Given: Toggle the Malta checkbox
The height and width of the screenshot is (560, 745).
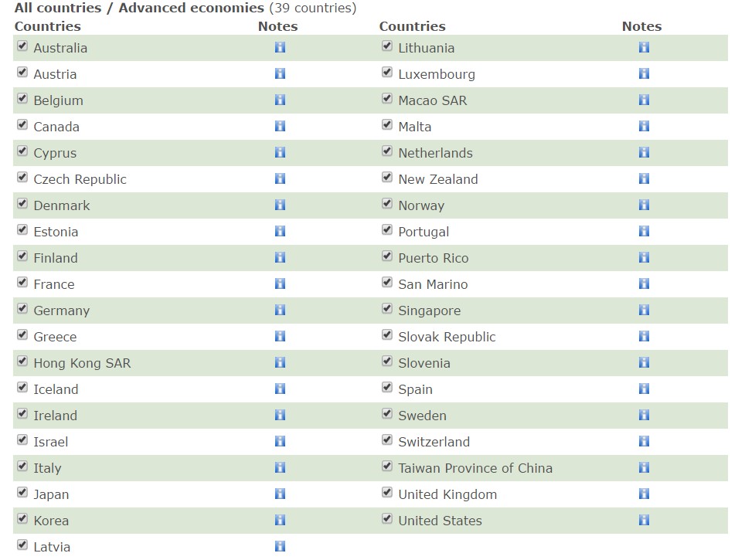Looking at the screenshot, I should 387,125.
